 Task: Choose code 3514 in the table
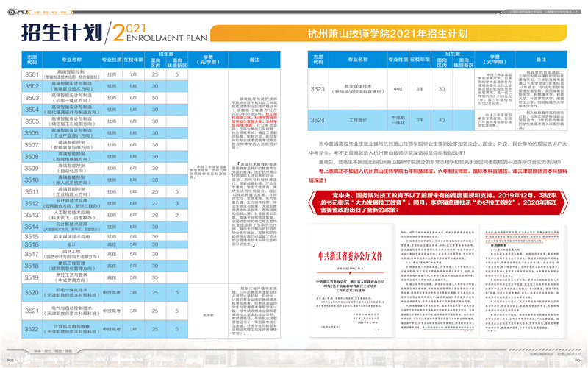[32, 227]
